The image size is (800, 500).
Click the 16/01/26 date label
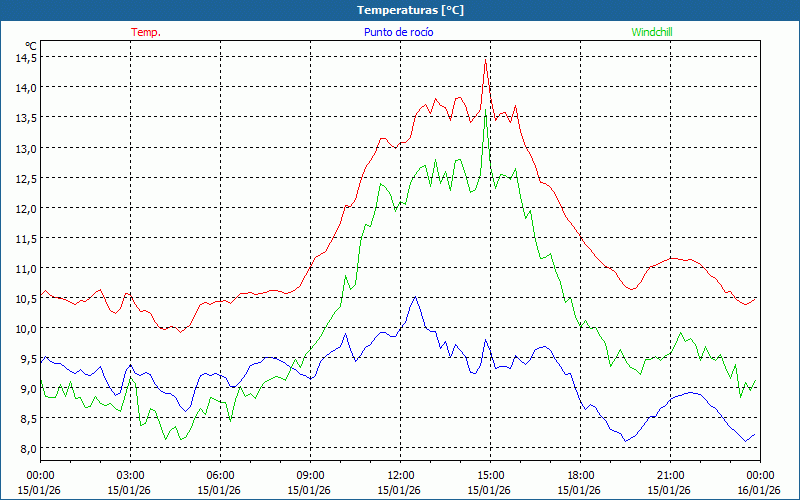tap(759, 490)
